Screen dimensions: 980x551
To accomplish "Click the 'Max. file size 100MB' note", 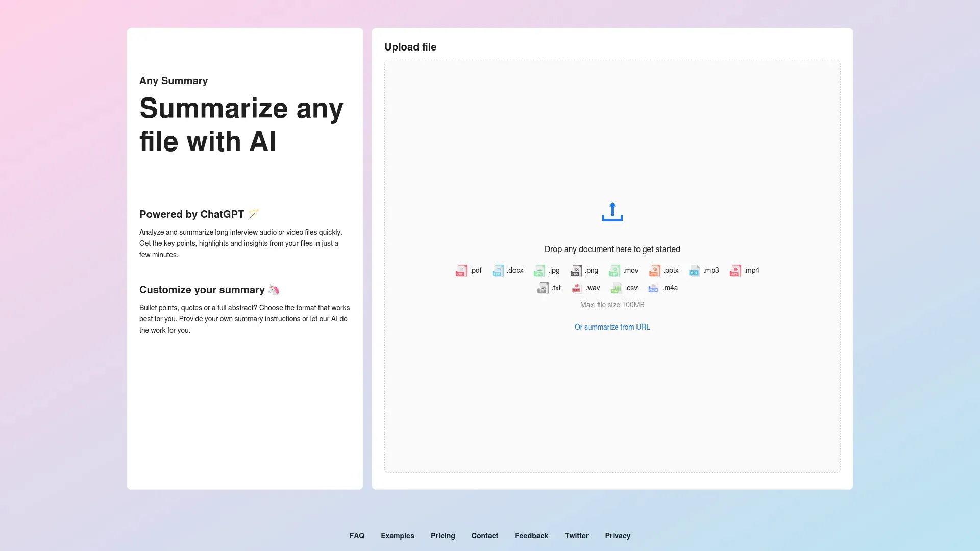I will point(612,305).
